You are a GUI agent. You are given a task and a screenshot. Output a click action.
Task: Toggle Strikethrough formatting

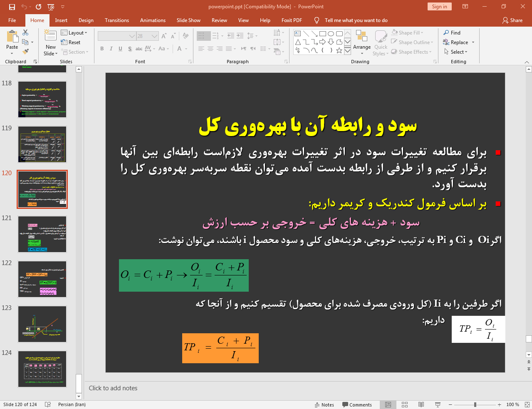pyautogui.click(x=139, y=49)
